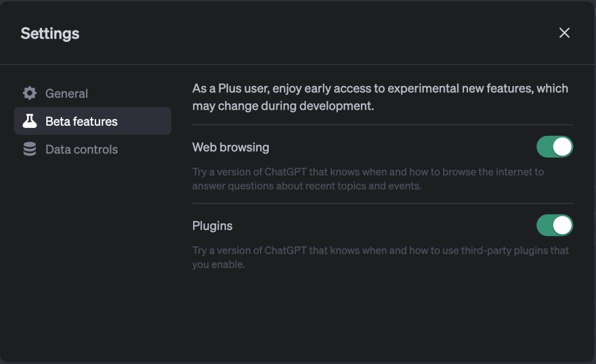Viewport: 596px width, 364px height.
Task: Disable the Web browsing toggle
Action: 555,147
